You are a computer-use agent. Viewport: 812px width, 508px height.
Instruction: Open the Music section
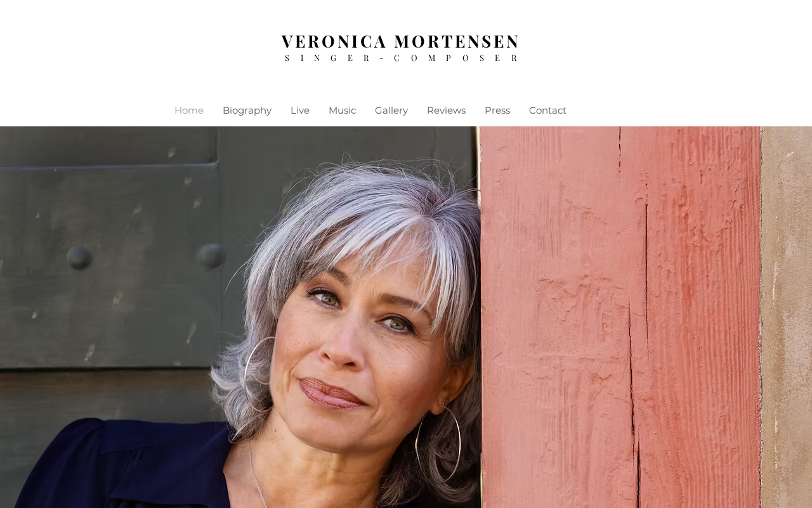pos(342,110)
